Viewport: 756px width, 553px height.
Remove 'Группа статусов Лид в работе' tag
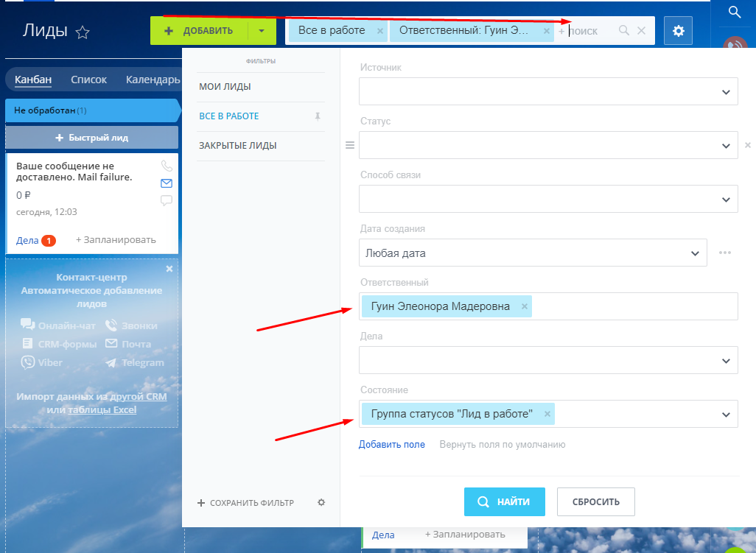pyautogui.click(x=547, y=414)
